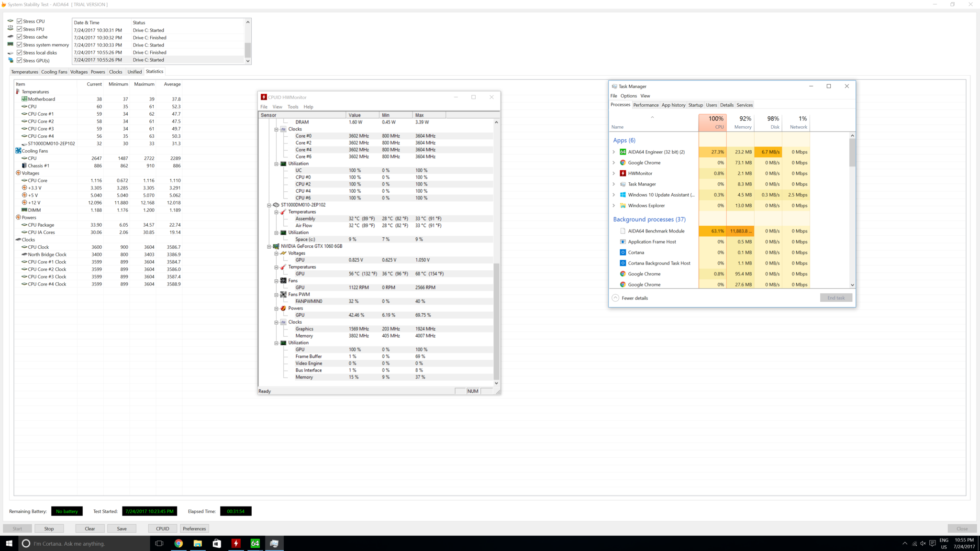Click the +12 V voltage icon
The height and width of the screenshot is (551, 980).
24,202
